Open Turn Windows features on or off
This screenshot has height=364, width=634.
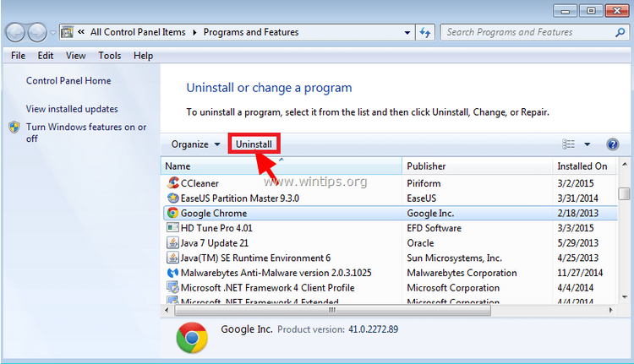click(x=86, y=133)
